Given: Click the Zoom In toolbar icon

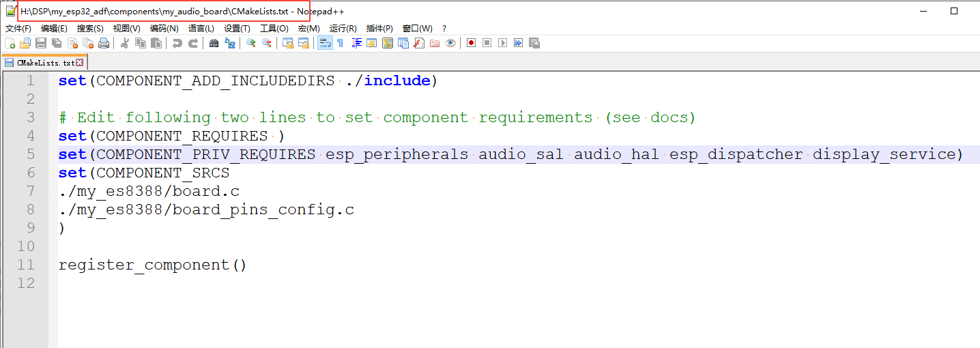Looking at the screenshot, I should tap(251, 43).
